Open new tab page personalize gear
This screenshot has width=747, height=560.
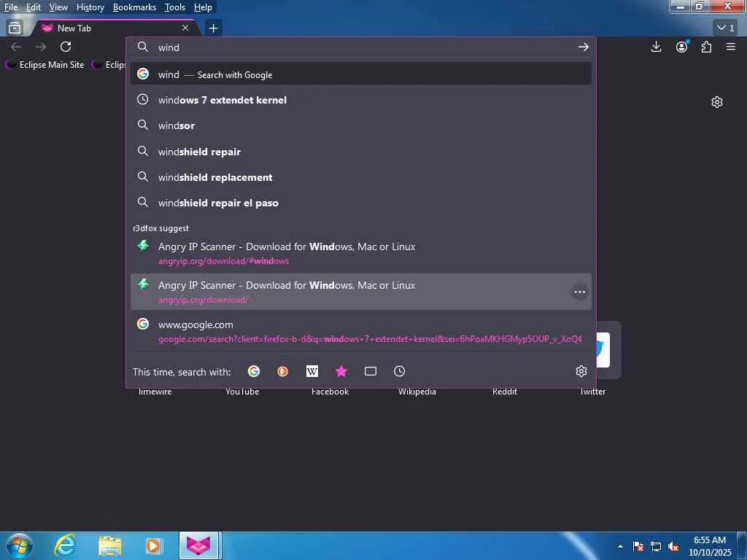(x=717, y=102)
